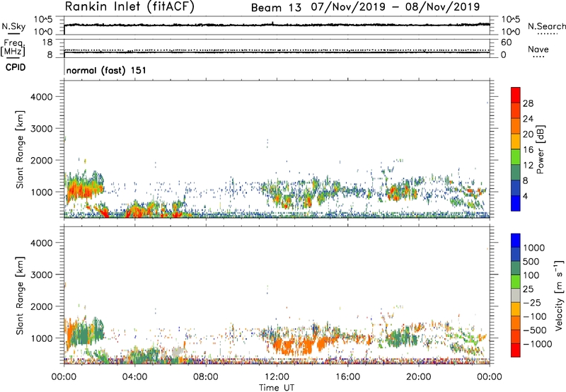The width and height of the screenshot is (566, 392).
Task: Click the '4000' range tick of the power panel
Action: (42, 97)
